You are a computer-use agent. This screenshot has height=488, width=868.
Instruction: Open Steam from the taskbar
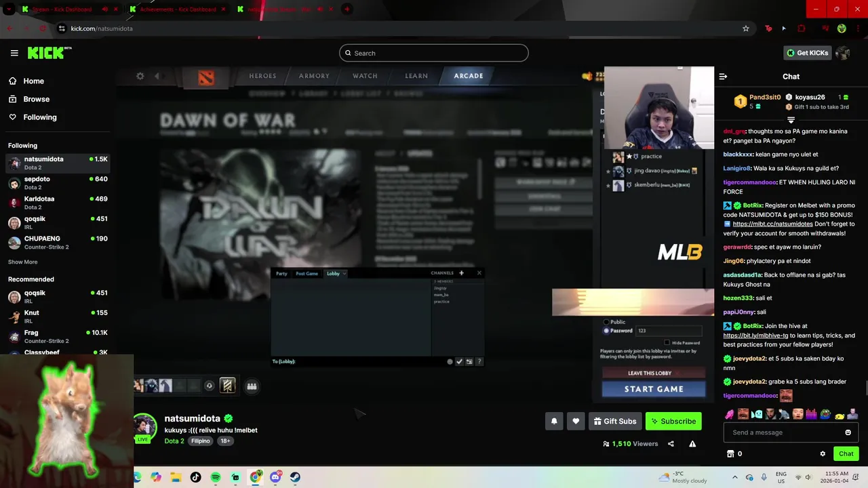[295, 477]
